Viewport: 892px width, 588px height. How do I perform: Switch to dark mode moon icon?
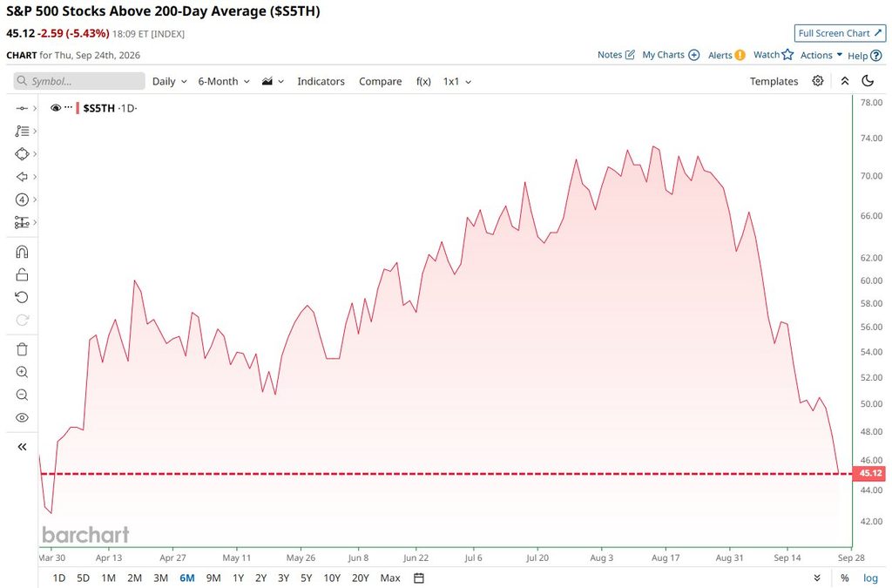868,81
